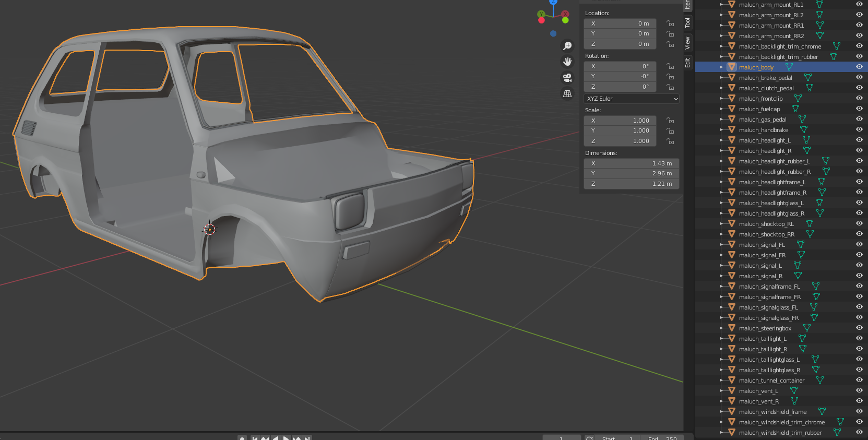Select maluch_handbrake in the outliner
This screenshot has height=440, width=868.
[763, 130]
